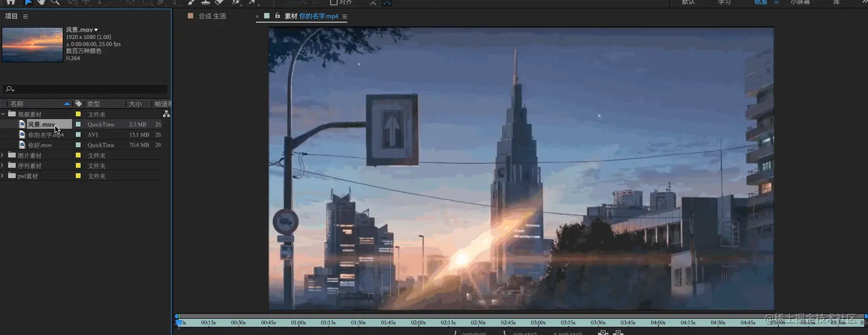Switch to the 库 workspace

pyautogui.click(x=836, y=2)
